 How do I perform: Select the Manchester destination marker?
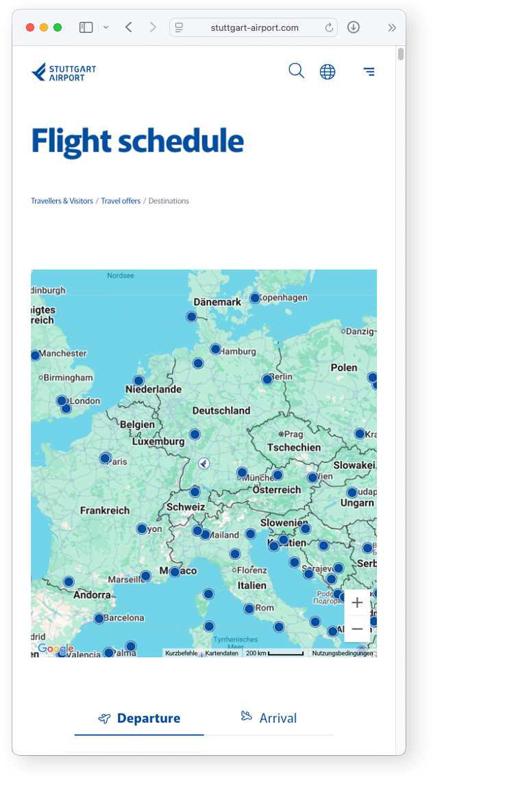[35, 355]
